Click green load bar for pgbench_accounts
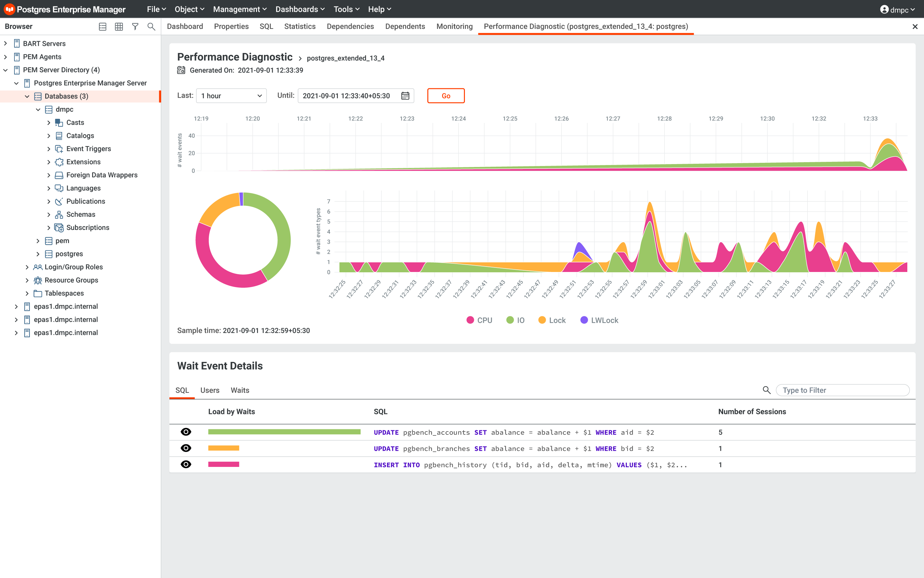The image size is (924, 578). point(284,432)
